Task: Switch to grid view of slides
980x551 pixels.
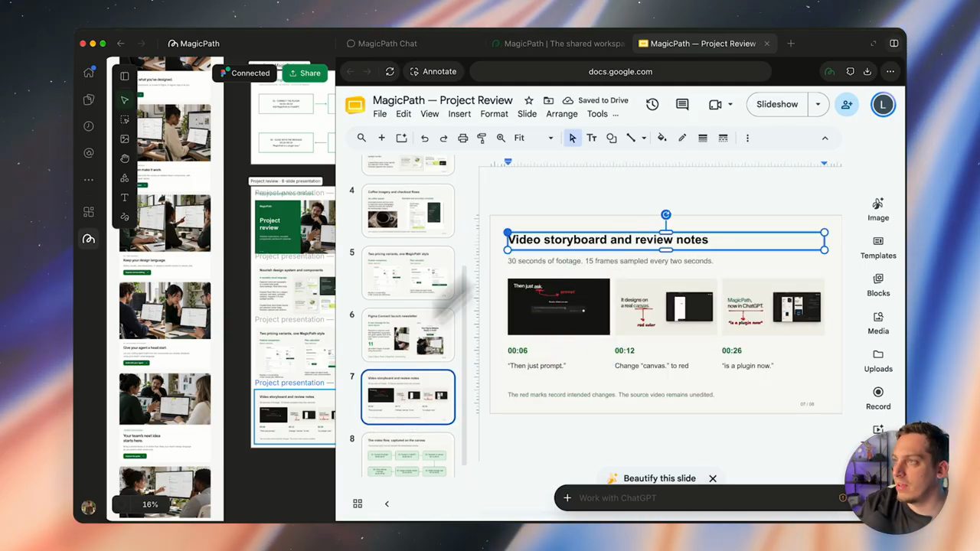Action: tap(358, 504)
